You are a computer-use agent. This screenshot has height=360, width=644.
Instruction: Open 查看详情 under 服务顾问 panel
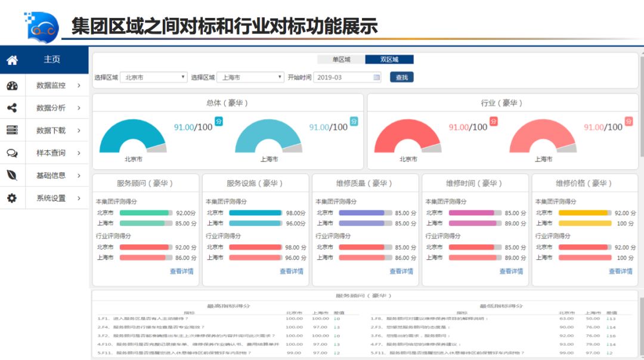pos(181,271)
